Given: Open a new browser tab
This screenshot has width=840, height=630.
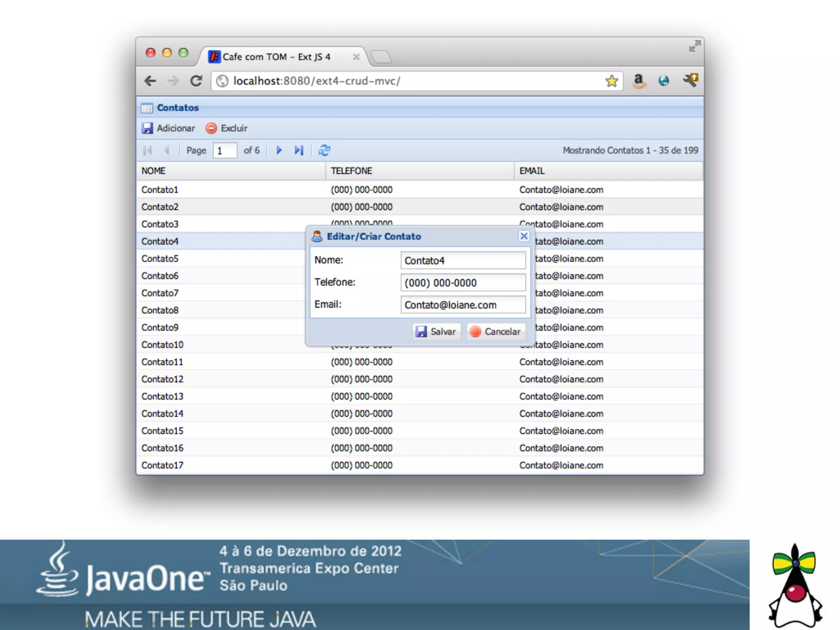Looking at the screenshot, I should pyautogui.click(x=381, y=57).
